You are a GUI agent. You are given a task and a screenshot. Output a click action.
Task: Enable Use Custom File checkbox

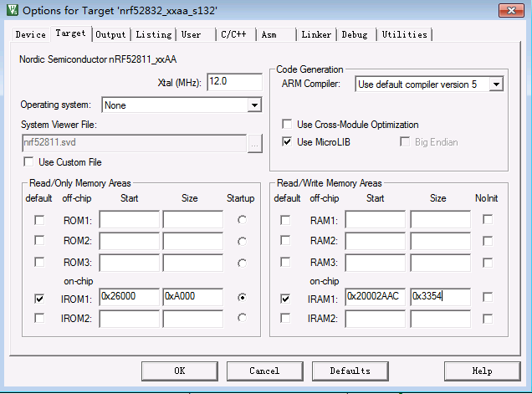pyautogui.click(x=28, y=162)
